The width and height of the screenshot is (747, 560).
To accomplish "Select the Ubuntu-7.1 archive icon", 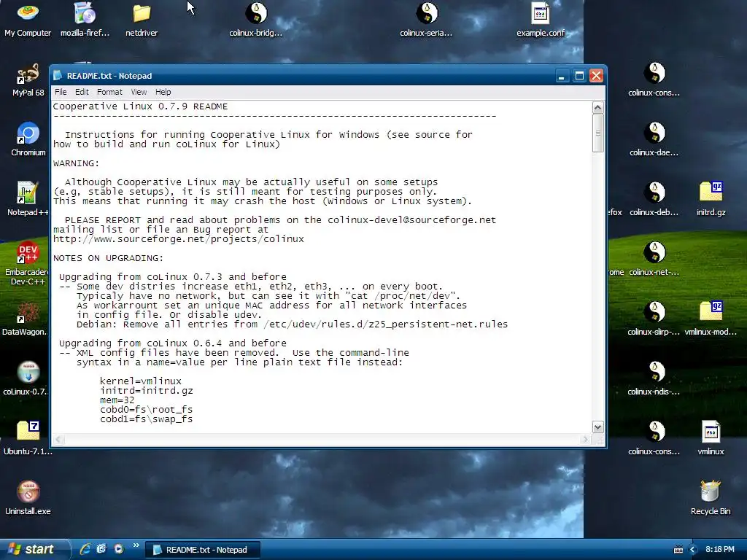I will 28,438.
